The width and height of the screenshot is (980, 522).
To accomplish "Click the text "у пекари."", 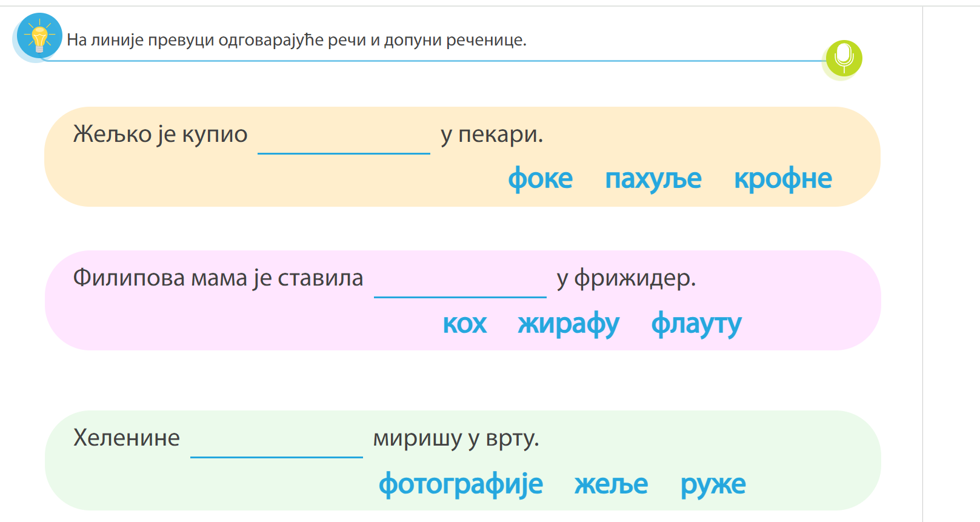I will (x=492, y=134).
